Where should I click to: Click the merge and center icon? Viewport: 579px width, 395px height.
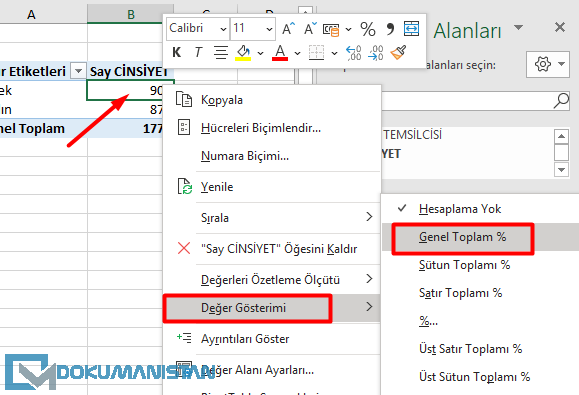[x=411, y=28]
